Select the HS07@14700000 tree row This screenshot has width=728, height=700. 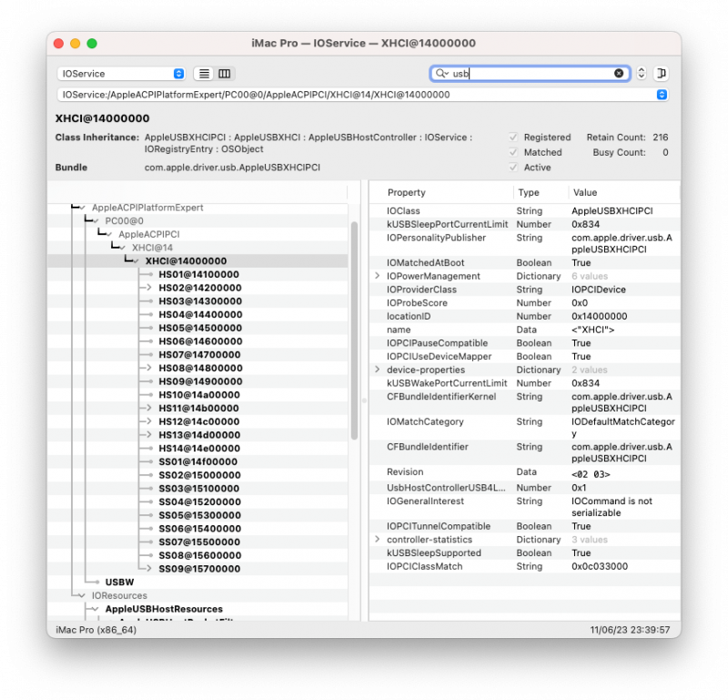coord(197,355)
